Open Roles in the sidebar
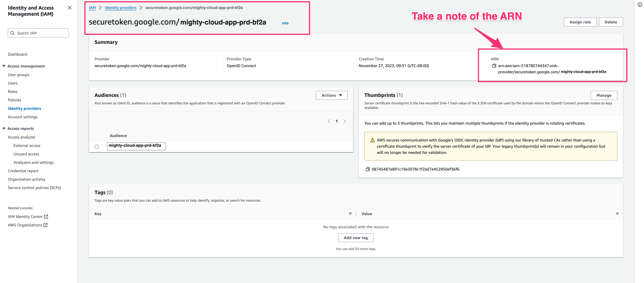This screenshot has height=283, width=644. click(x=13, y=91)
